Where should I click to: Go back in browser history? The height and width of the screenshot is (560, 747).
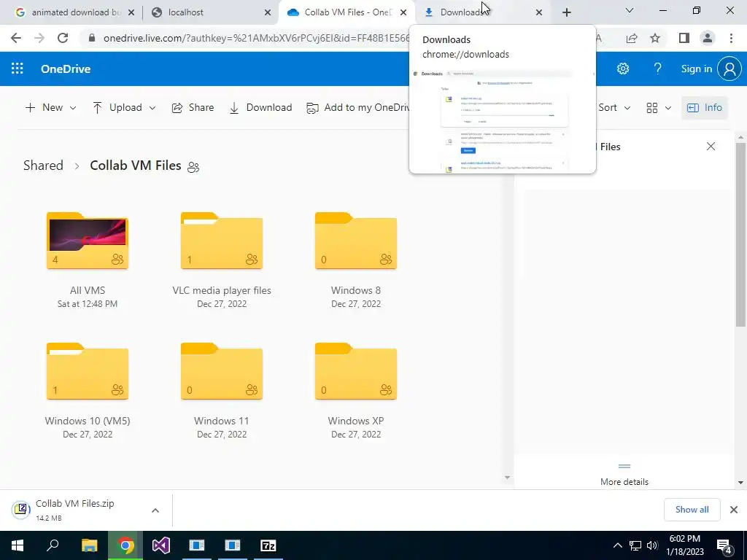point(16,38)
